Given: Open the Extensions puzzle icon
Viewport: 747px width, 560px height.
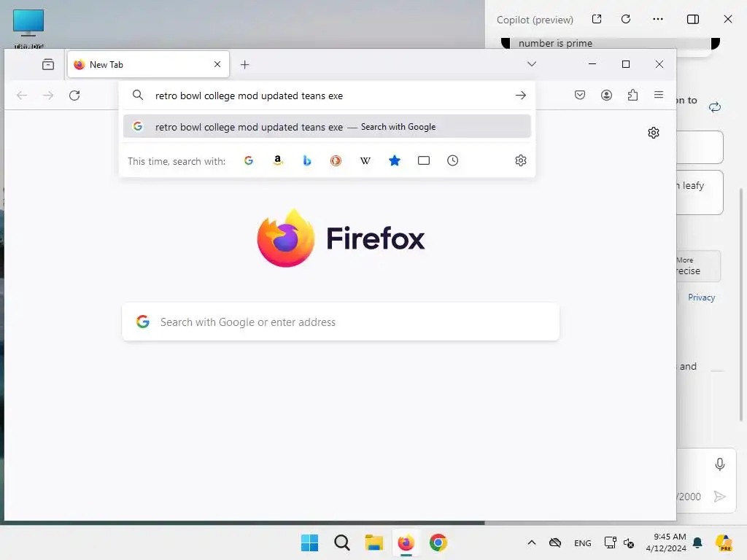Looking at the screenshot, I should [632, 95].
